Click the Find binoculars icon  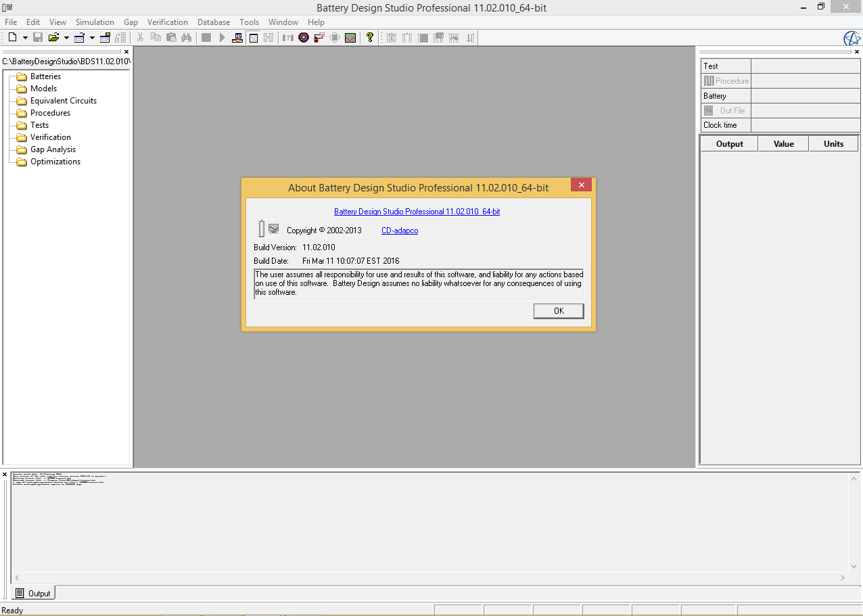tap(187, 38)
